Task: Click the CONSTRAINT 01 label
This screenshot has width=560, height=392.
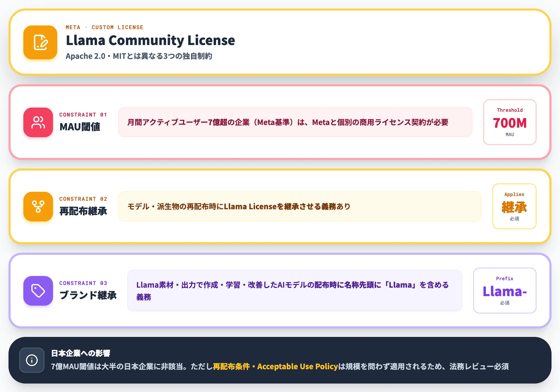Action: pyautogui.click(x=83, y=115)
